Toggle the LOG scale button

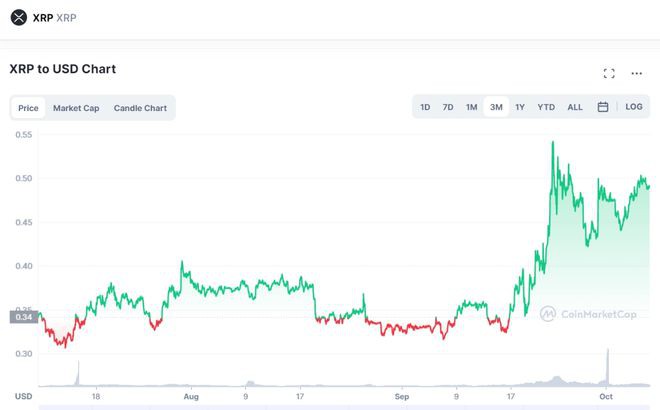point(634,107)
